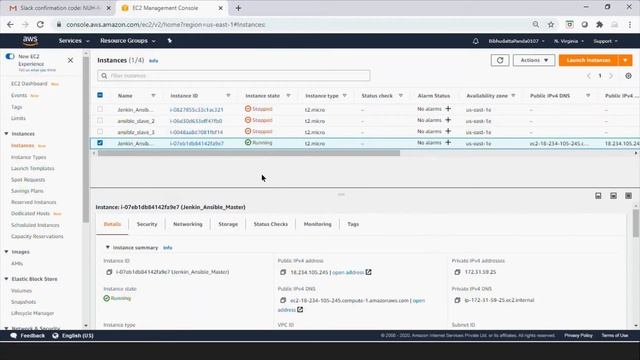Go to next page of instances
Screen dimensions: 640x360
pos(611,76)
